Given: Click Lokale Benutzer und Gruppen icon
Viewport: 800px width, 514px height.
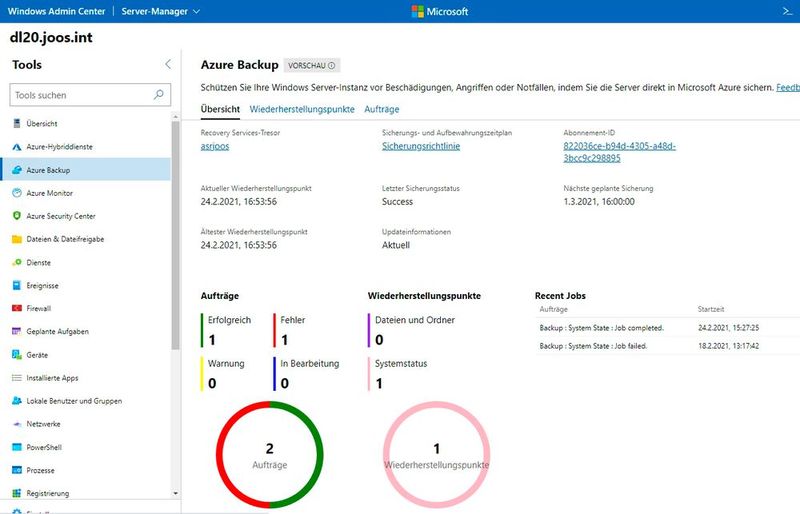Looking at the screenshot, I should (x=17, y=401).
